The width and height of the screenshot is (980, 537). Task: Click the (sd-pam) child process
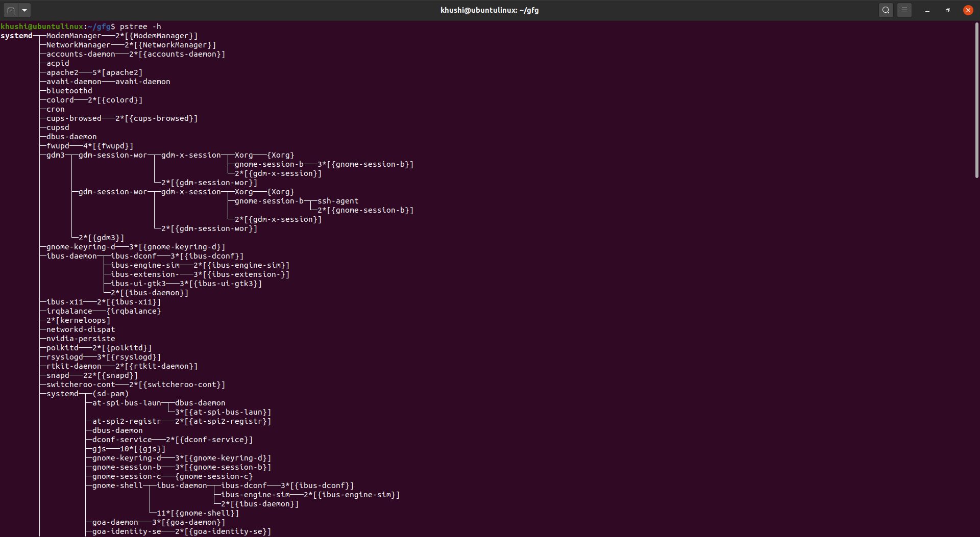pos(111,394)
